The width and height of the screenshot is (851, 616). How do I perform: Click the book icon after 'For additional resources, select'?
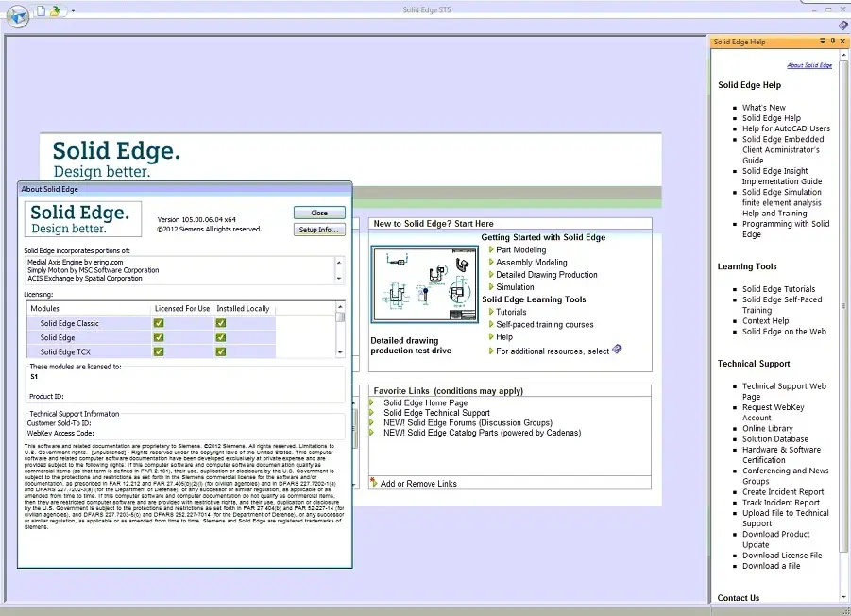click(617, 349)
